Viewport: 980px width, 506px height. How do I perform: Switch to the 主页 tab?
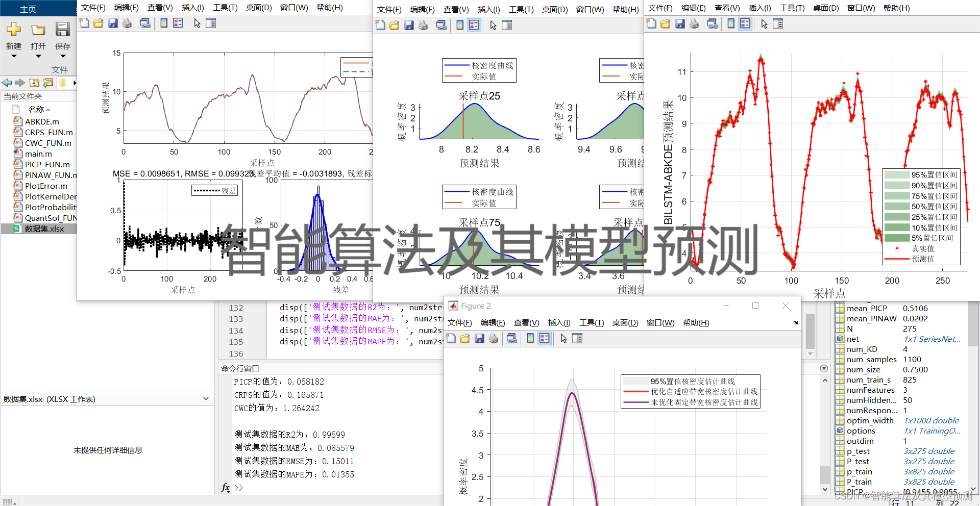tap(28, 9)
